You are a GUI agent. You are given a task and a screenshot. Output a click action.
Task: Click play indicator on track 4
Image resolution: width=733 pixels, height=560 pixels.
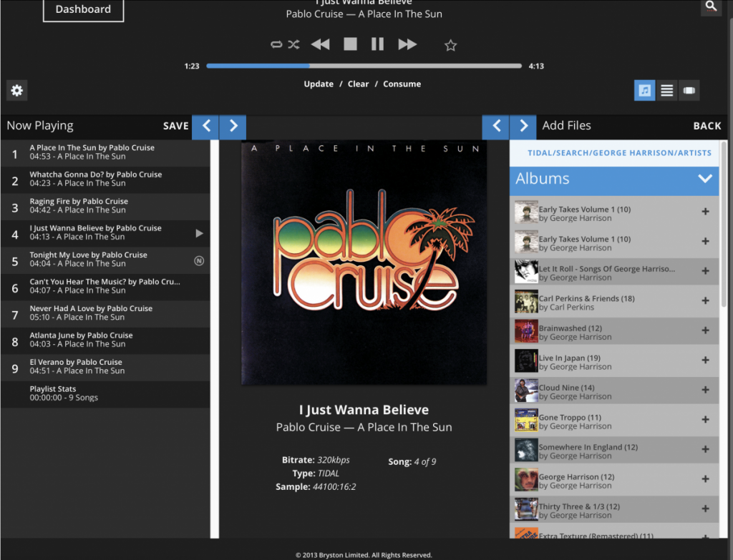pos(199,233)
